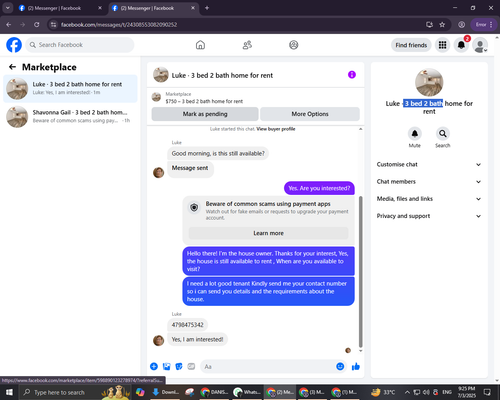Open more actions plus icon in composer
This screenshot has width=500, height=400.
[154, 367]
